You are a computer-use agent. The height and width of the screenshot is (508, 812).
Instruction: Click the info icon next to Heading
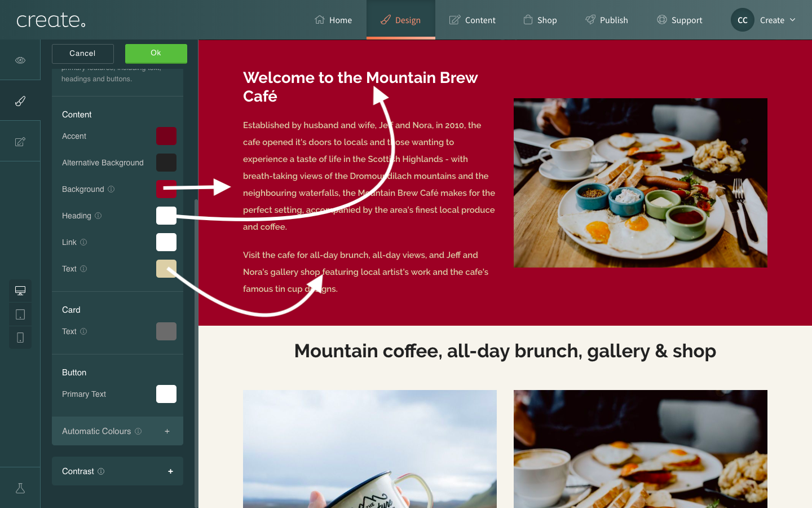click(x=98, y=216)
